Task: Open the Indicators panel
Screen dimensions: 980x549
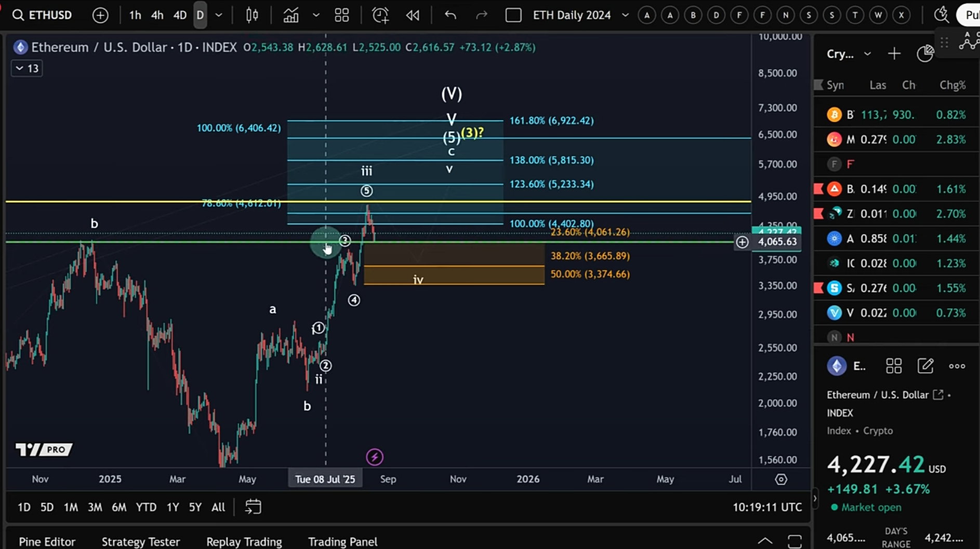Action: tap(291, 15)
